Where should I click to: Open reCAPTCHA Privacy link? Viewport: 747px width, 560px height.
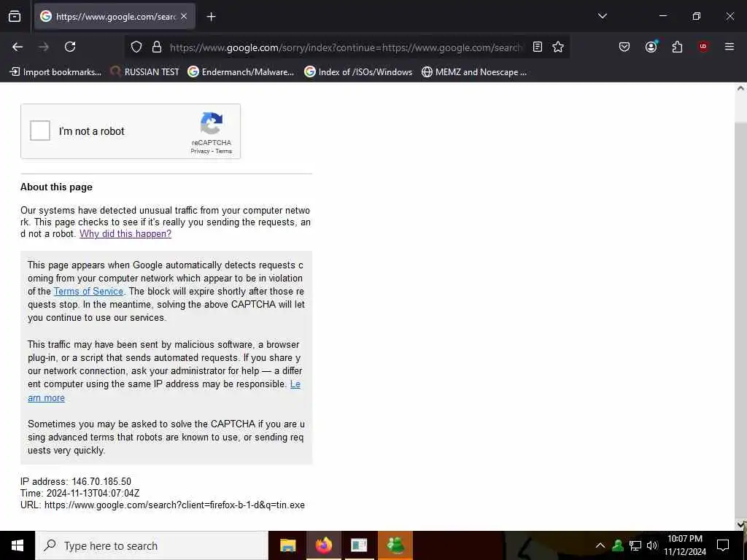[200, 151]
